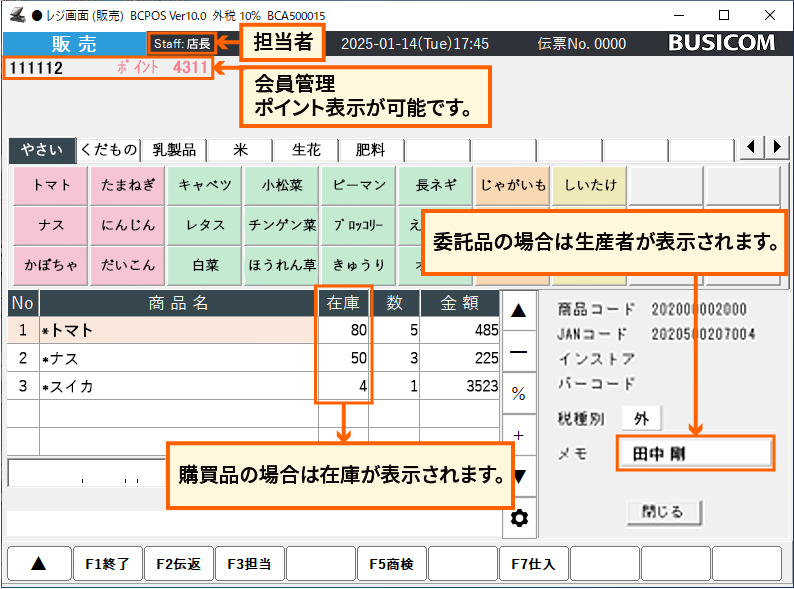794x589 pixels.
Task: Select the 肥料 category tab
Action: 369,150
